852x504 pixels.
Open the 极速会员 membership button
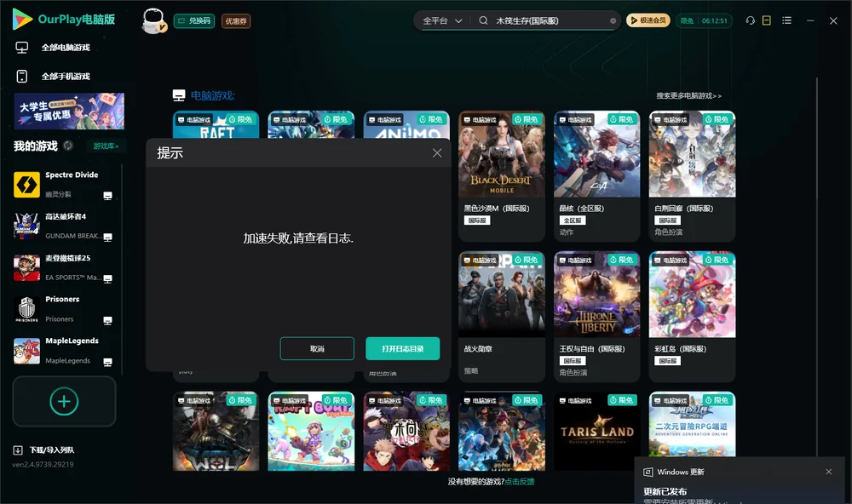[648, 20]
